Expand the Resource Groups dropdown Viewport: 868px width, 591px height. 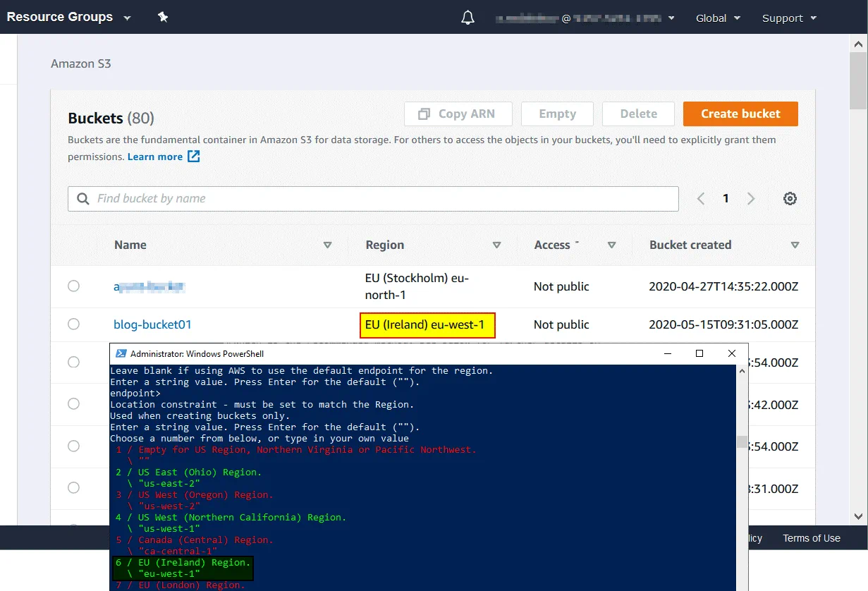[68, 18]
